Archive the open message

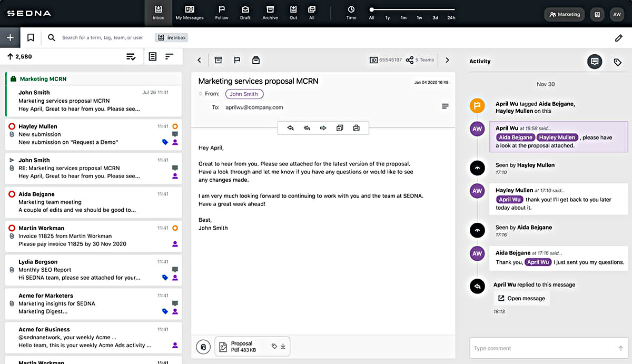(x=218, y=60)
